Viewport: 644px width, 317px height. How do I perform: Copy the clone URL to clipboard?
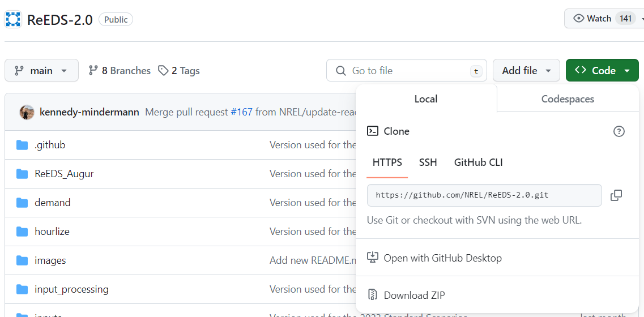616,195
